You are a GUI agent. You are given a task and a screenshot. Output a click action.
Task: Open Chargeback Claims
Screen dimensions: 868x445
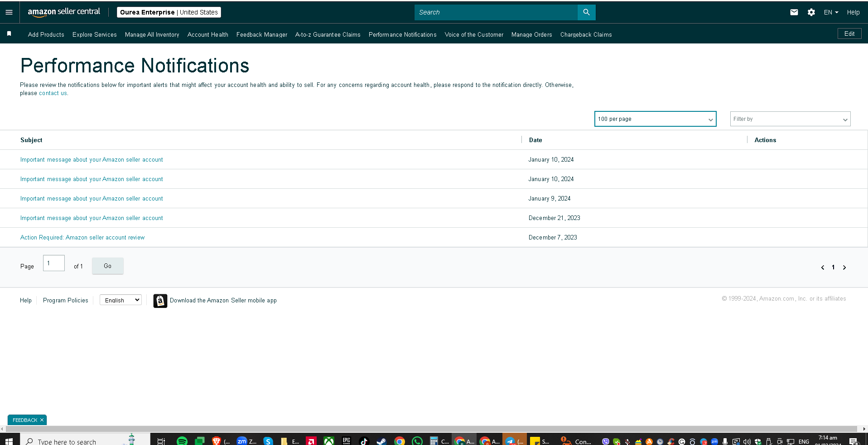pos(586,34)
